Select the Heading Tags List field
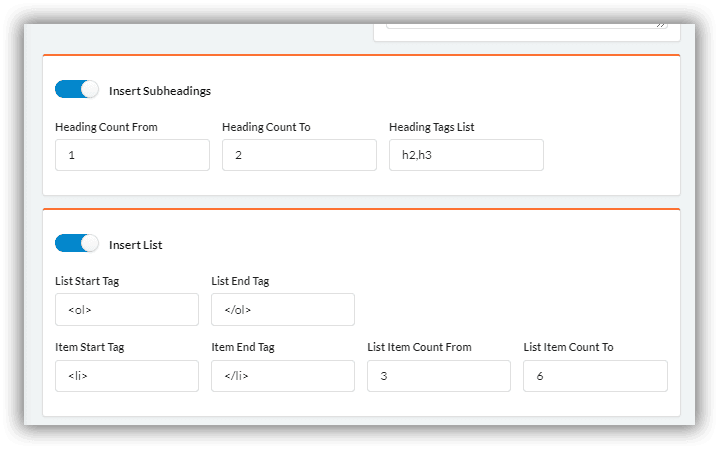This screenshot has width=719, height=449. [466, 155]
